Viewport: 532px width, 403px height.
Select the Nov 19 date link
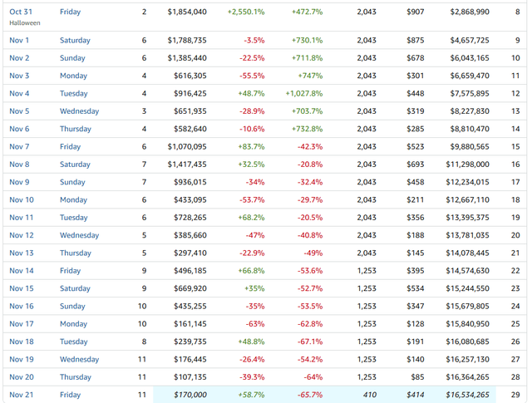point(22,359)
